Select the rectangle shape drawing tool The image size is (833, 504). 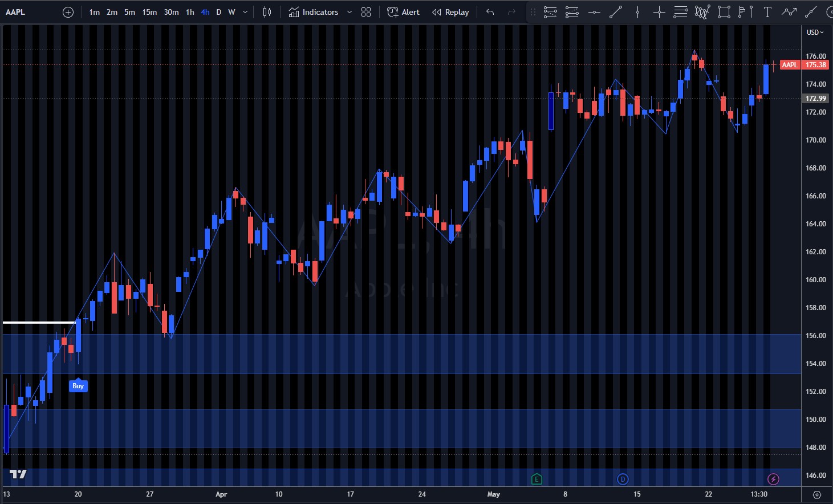pos(724,12)
